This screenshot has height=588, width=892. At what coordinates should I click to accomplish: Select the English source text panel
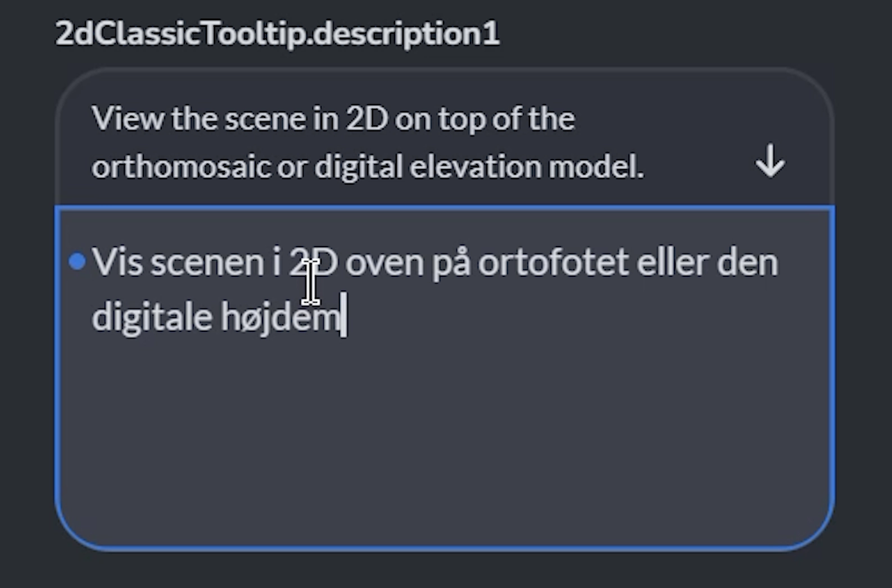point(393,140)
